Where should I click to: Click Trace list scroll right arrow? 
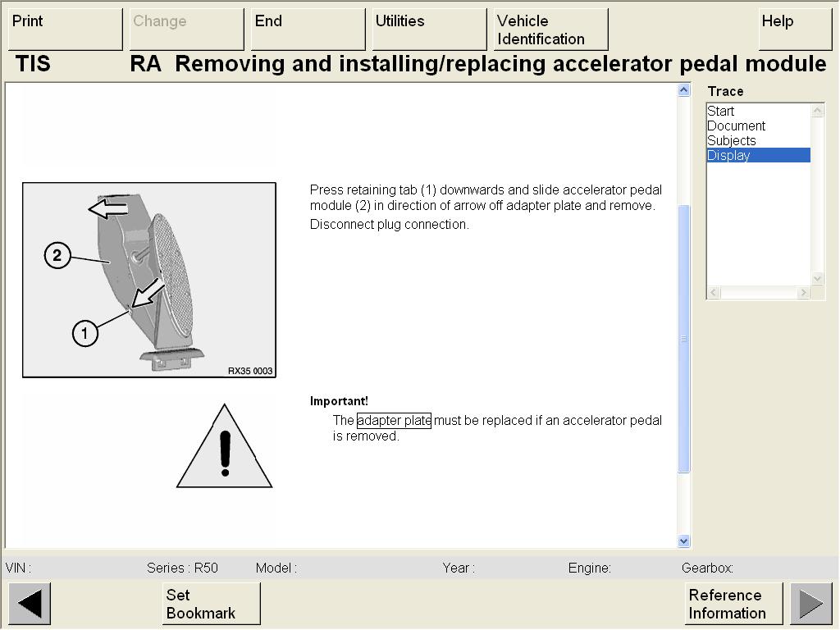pyautogui.click(x=803, y=293)
